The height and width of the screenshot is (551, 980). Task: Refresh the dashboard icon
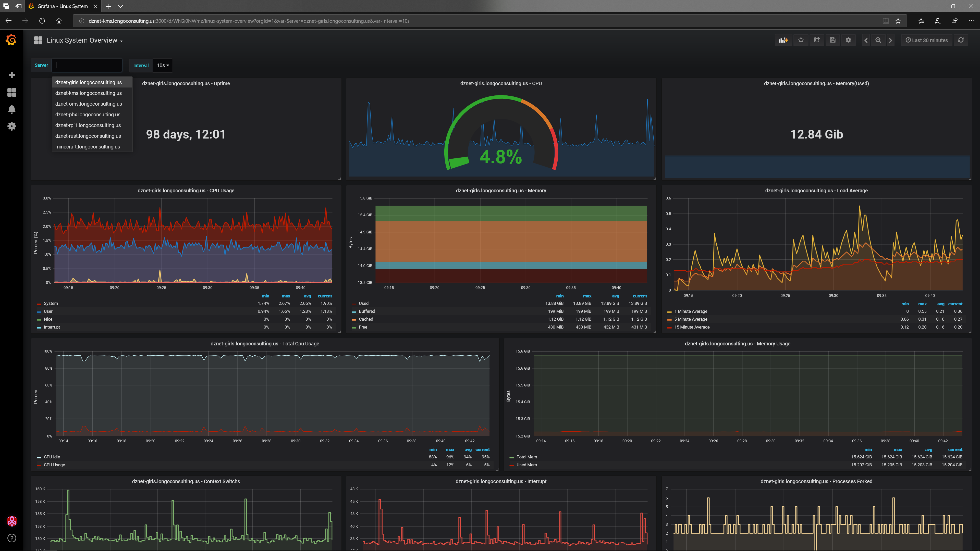pyautogui.click(x=961, y=40)
